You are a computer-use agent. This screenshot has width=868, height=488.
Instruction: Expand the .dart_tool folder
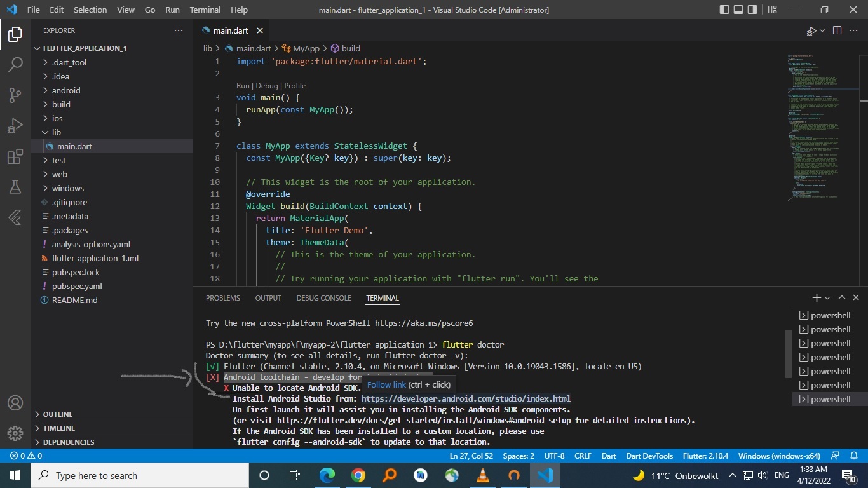click(x=112, y=62)
